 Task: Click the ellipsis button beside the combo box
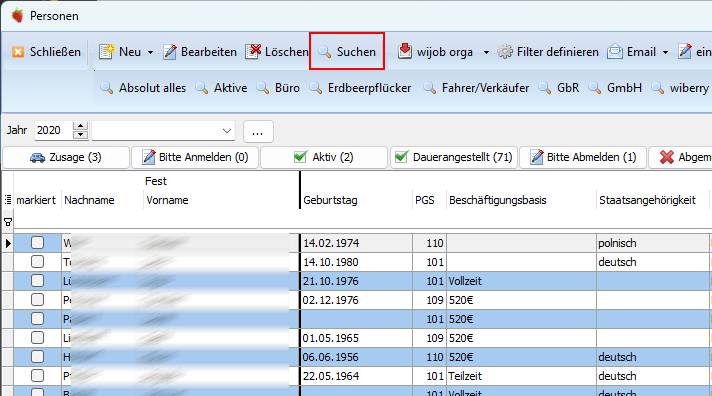pos(258,131)
